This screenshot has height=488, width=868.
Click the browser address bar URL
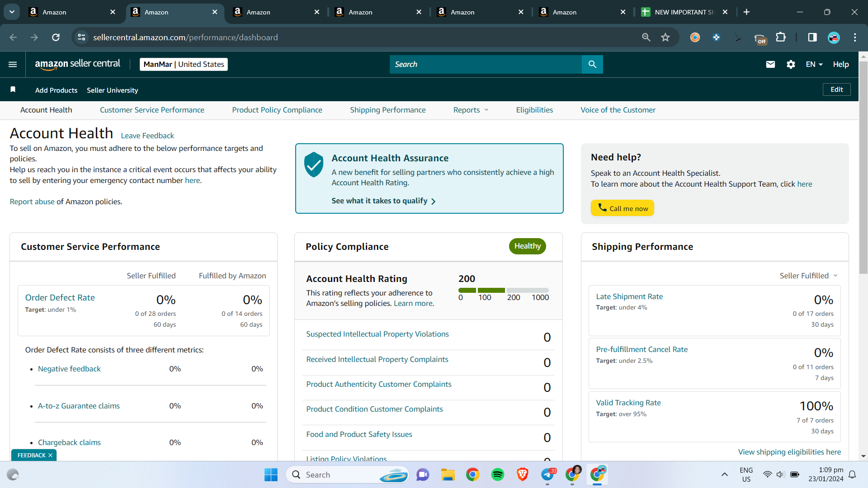point(185,38)
